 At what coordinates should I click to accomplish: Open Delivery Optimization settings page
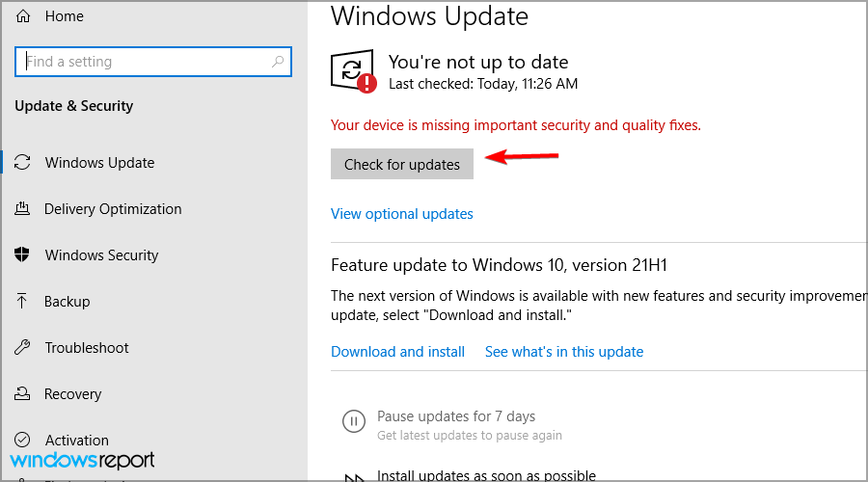coord(113,209)
